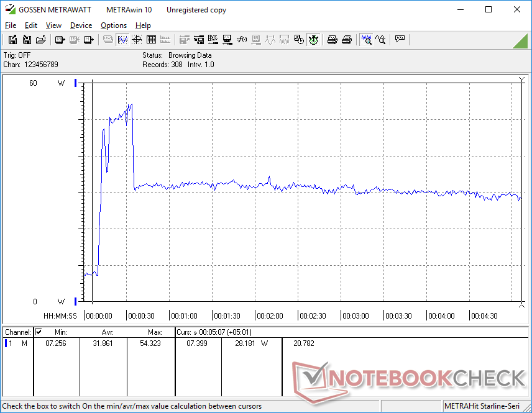Screen dimensions: 532x413
Task: Open the Edit menu
Action: point(31,25)
